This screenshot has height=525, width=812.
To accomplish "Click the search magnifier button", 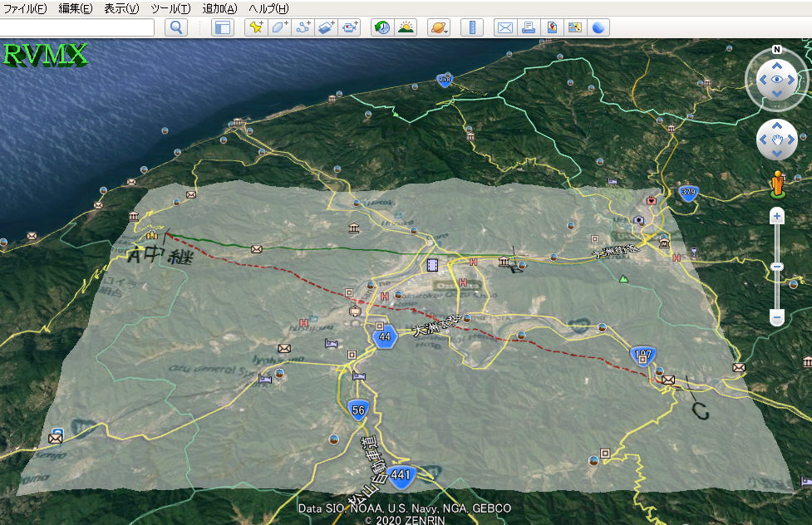I will 176,27.
